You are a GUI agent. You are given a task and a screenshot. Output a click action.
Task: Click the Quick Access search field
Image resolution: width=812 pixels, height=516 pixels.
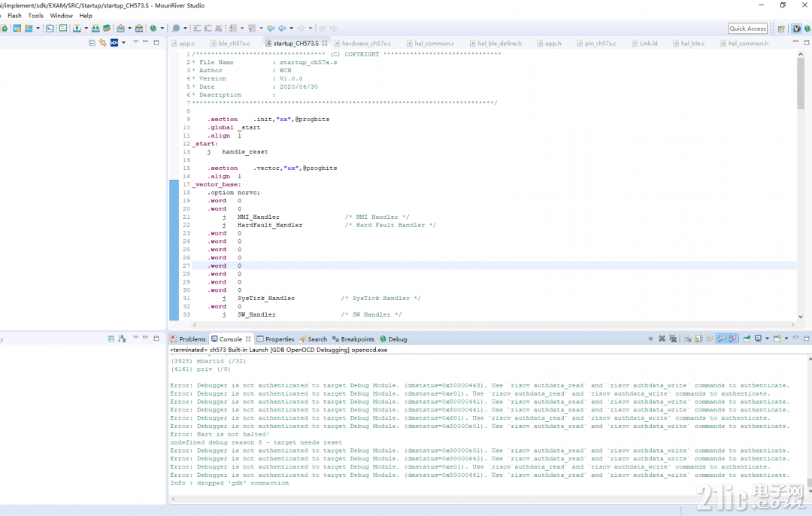tap(747, 29)
